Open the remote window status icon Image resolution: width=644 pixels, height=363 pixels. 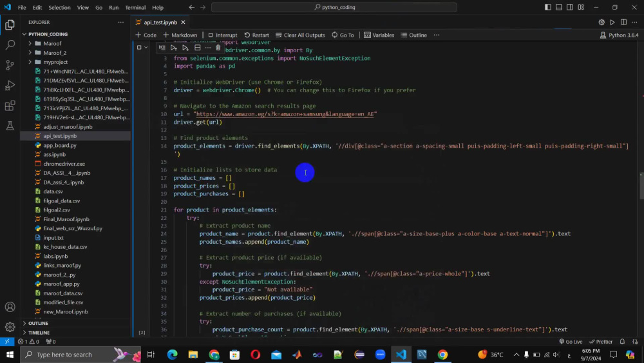coord(7,341)
